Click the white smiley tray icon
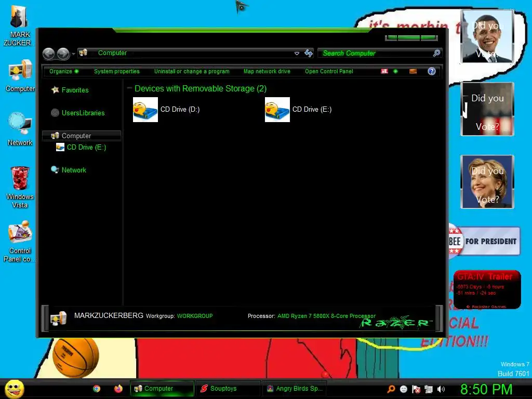Screen dimensions: 532x399 (x=403, y=389)
